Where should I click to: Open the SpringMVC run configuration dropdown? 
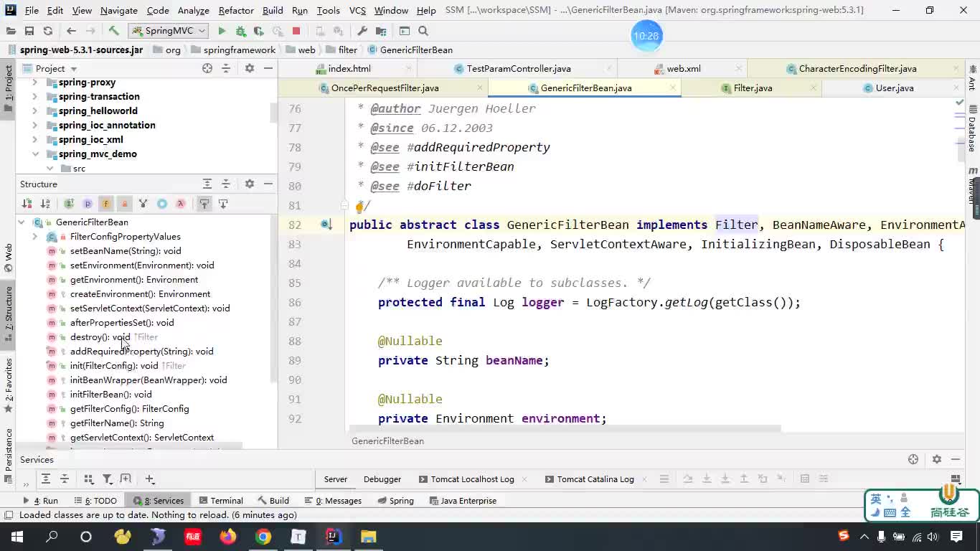169,31
